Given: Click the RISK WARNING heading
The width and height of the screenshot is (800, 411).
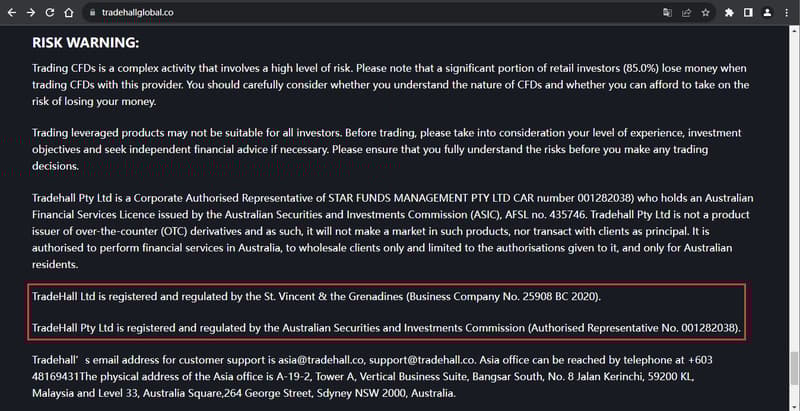Looking at the screenshot, I should point(86,43).
